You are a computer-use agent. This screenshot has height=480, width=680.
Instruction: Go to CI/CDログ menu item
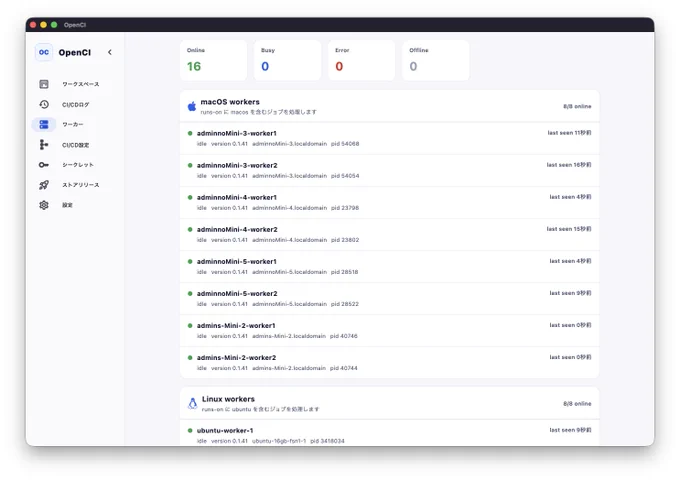pos(75,104)
